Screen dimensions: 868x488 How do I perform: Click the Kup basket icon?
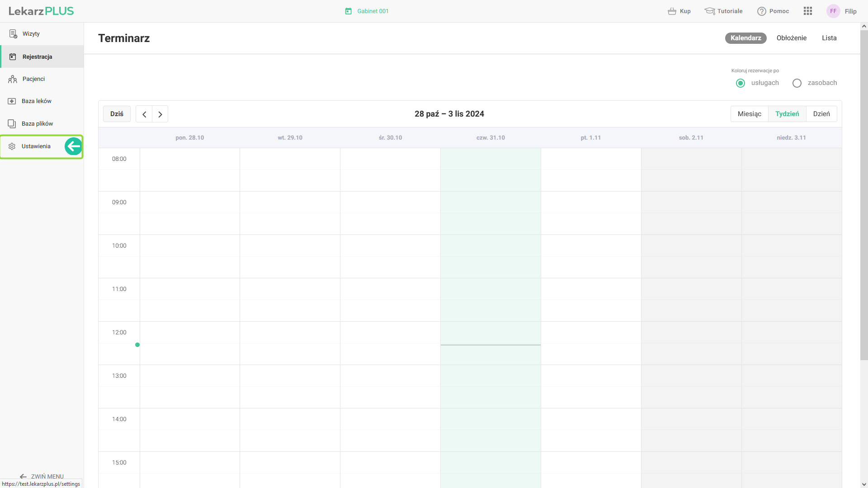click(x=672, y=11)
